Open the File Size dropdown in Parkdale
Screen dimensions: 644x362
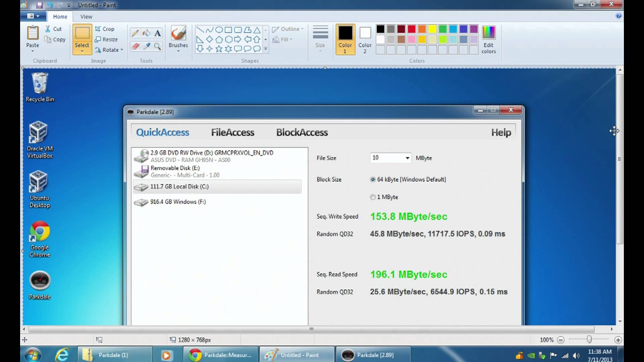tap(407, 158)
